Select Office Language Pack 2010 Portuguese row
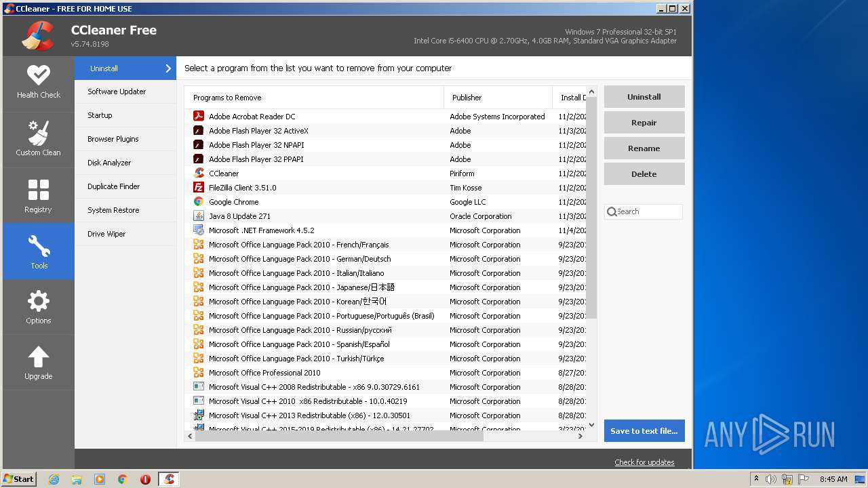This screenshot has height=488, width=868. click(385, 316)
